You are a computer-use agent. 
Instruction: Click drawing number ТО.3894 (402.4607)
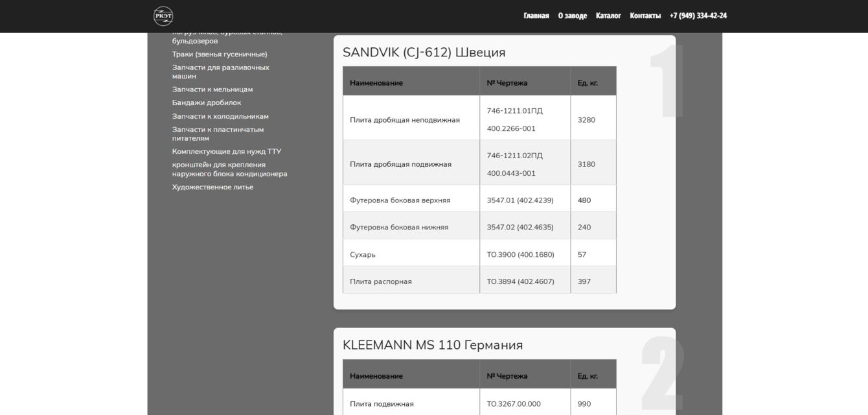pyautogui.click(x=521, y=282)
